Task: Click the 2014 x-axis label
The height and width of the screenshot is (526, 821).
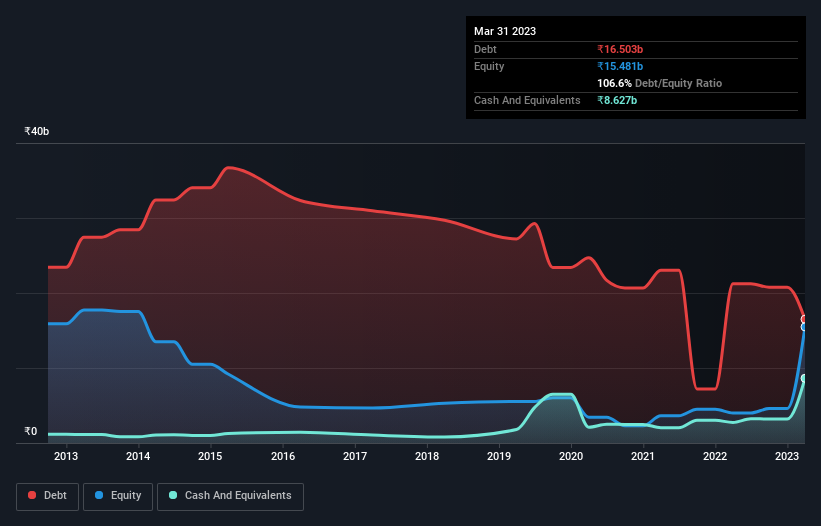Action: 138,456
